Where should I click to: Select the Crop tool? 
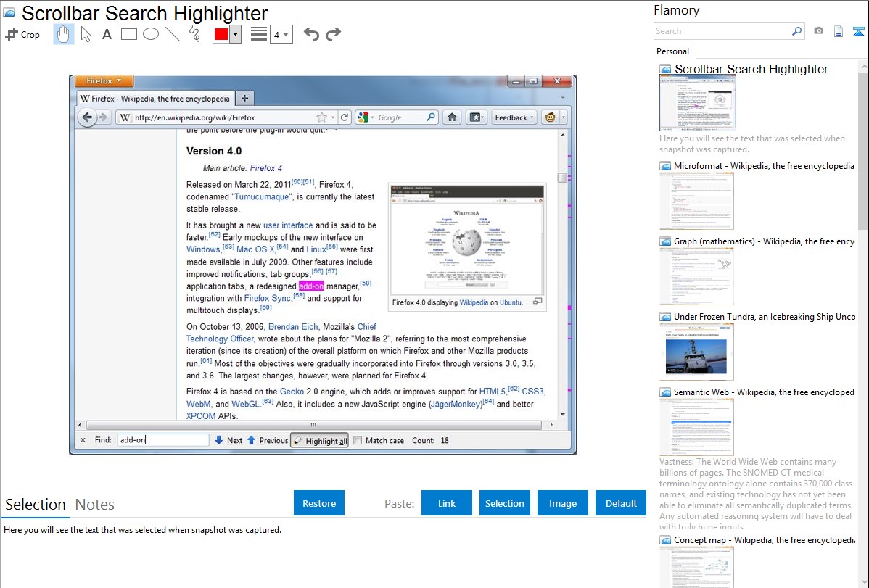click(x=22, y=34)
